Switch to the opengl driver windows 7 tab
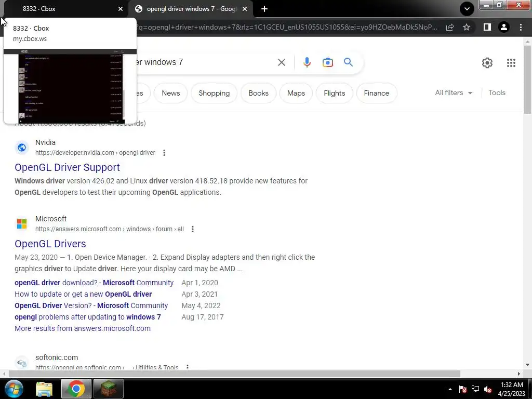Viewport: 532px width, 399px height. click(x=191, y=9)
